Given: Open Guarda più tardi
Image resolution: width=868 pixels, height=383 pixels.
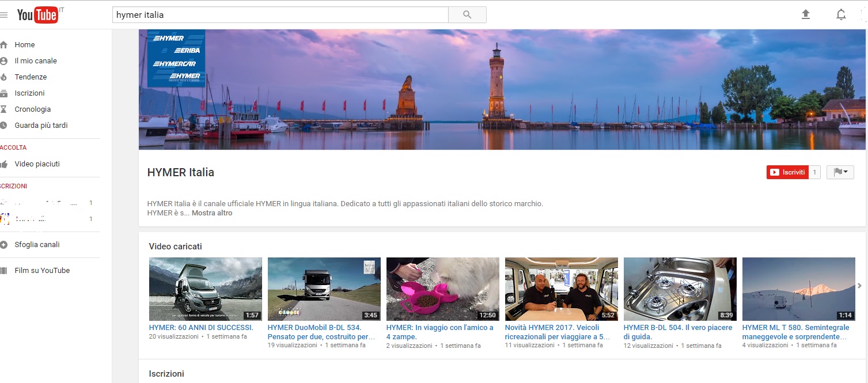Looking at the screenshot, I should pyautogui.click(x=41, y=126).
